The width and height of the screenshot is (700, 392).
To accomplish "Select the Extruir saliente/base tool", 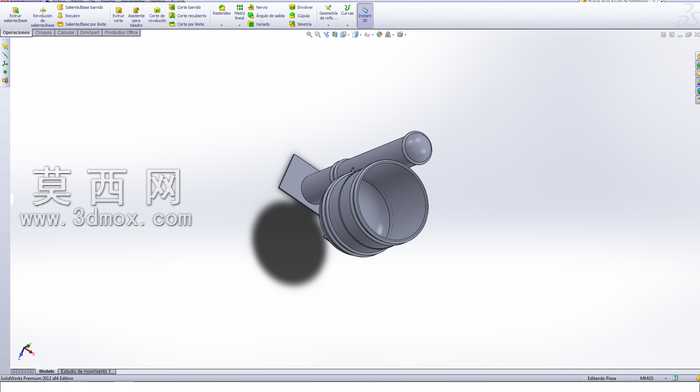I will [15, 14].
